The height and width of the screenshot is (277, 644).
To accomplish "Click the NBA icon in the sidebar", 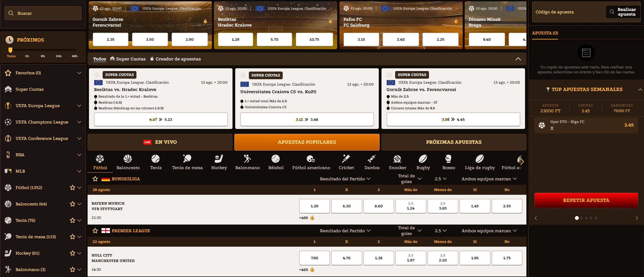I will click(8, 155).
